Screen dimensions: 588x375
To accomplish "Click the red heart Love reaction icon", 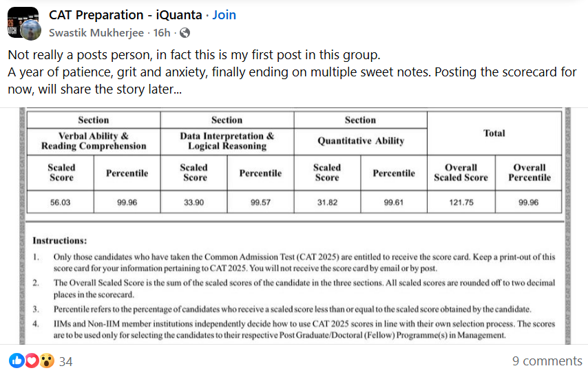I will (x=31, y=361).
